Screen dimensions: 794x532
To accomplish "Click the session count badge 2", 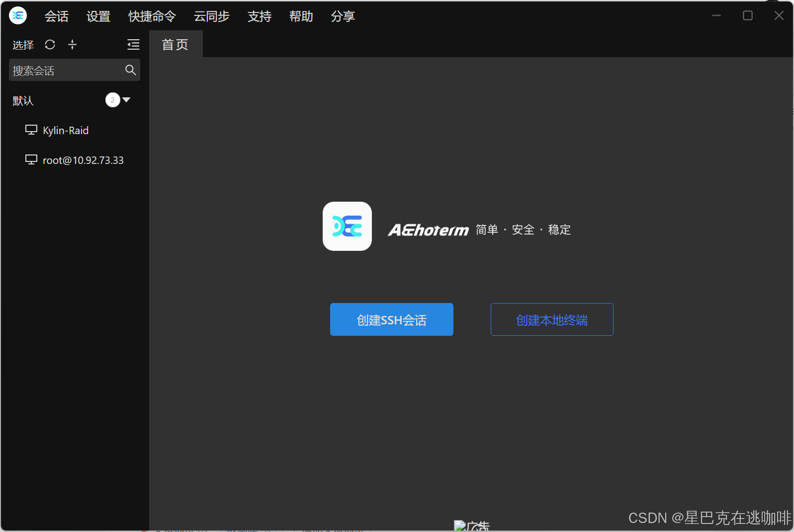I will (x=113, y=100).
